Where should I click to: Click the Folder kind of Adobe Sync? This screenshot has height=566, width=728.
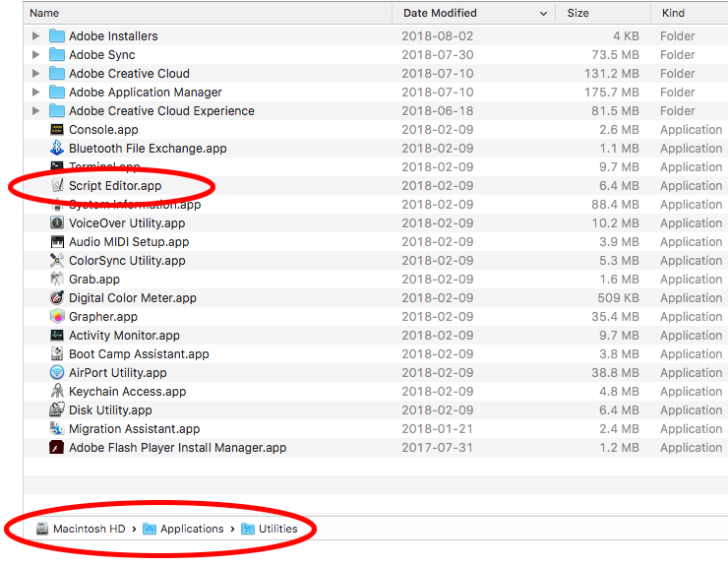[x=678, y=55]
